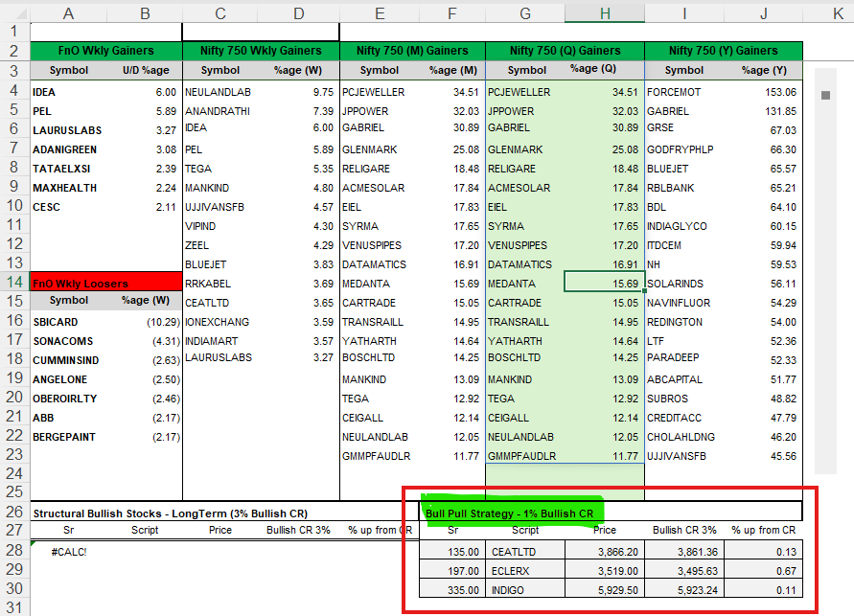The image size is (854, 616).
Task: Click the NAVINFLUOR cell
Action: pyautogui.click(x=684, y=303)
